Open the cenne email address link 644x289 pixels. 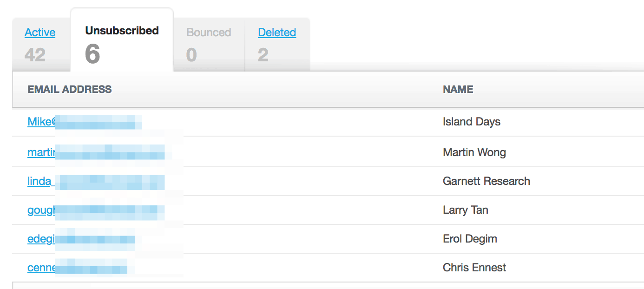78,268
